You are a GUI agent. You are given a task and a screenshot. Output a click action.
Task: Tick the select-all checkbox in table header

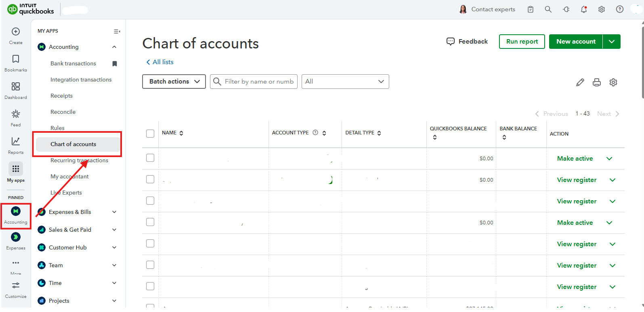150,134
